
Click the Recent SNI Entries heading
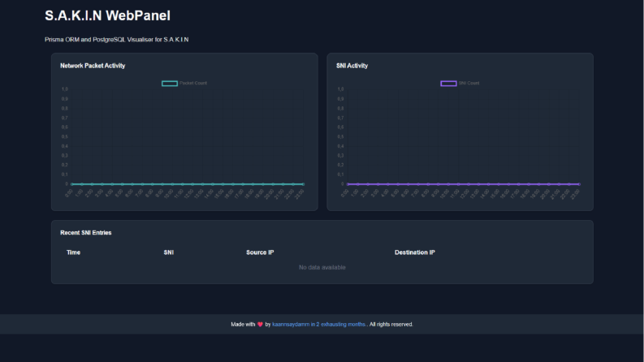click(86, 233)
